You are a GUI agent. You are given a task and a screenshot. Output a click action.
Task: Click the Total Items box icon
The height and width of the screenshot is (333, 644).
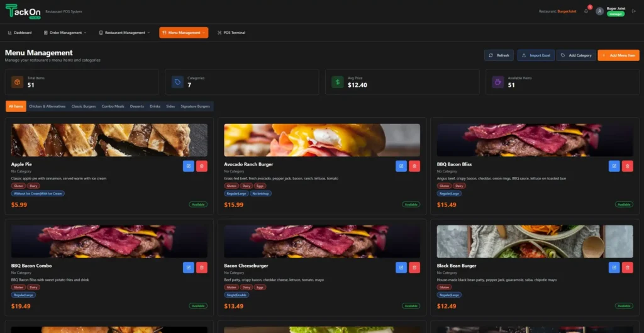pos(17,82)
